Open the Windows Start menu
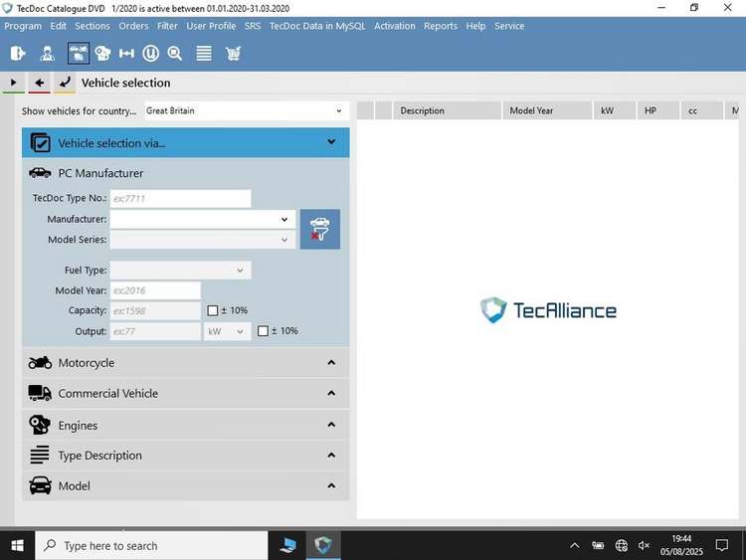Image resolution: width=746 pixels, height=560 pixels. (x=17, y=545)
